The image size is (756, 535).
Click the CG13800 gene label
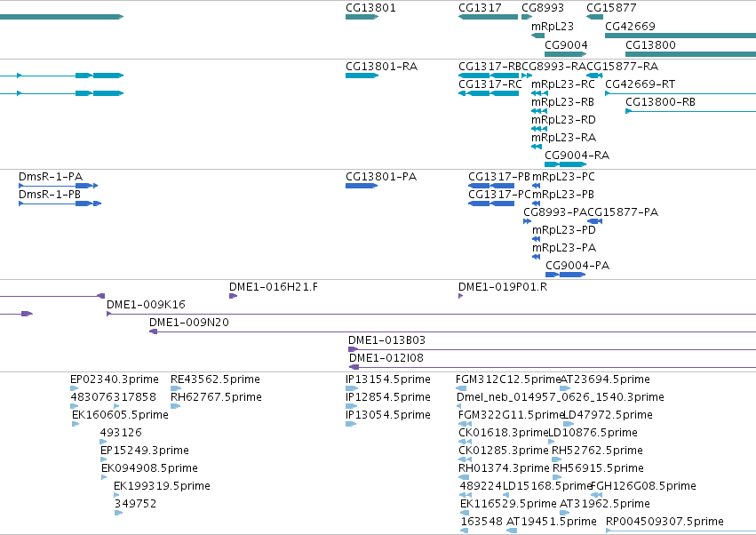pyautogui.click(x=650, y=44)
